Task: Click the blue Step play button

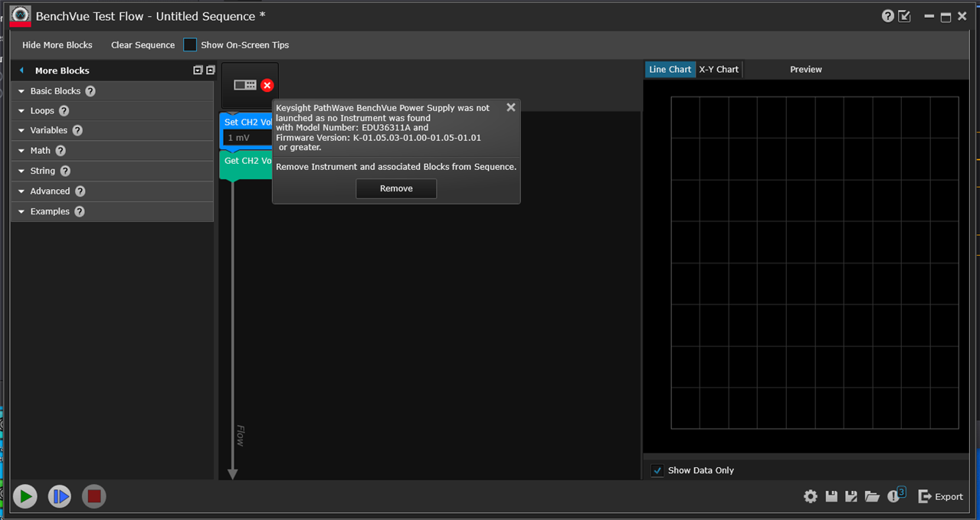Action: pyautogui.click(x=60, y=496)
